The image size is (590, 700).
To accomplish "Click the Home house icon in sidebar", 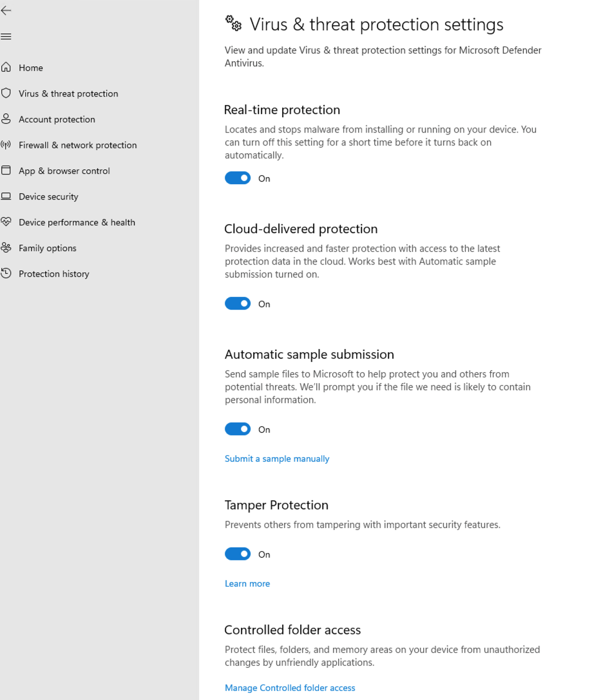I will coord(6,67).
